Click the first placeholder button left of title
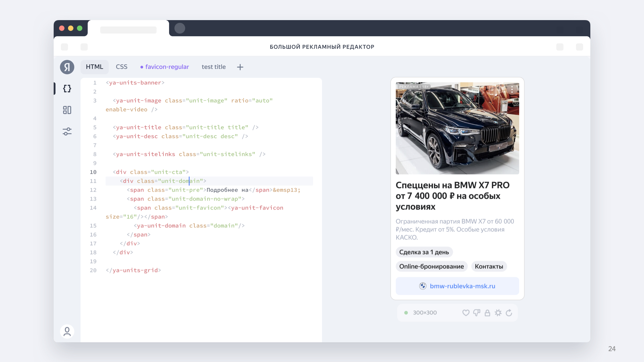The image size is (644, 362). click(64, 47)
